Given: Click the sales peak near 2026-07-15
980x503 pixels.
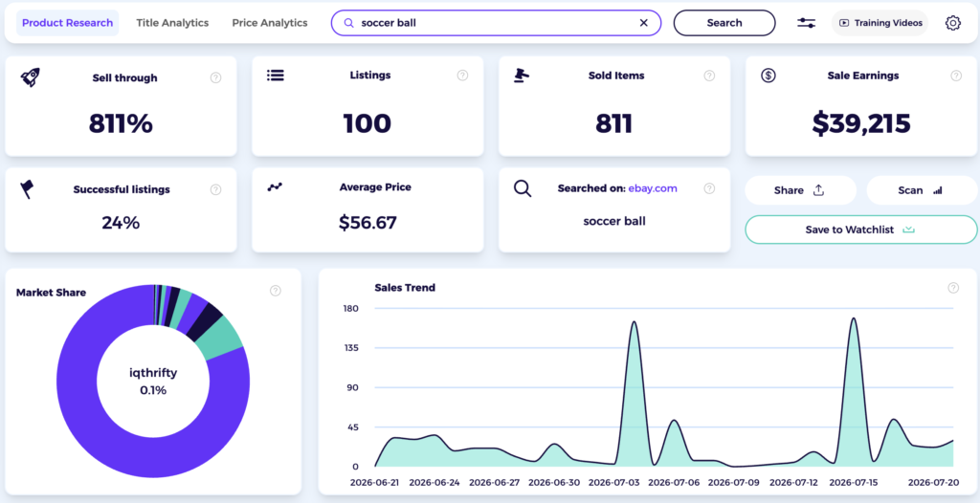Looking at the screenshot, I should [x=853, y=318].
